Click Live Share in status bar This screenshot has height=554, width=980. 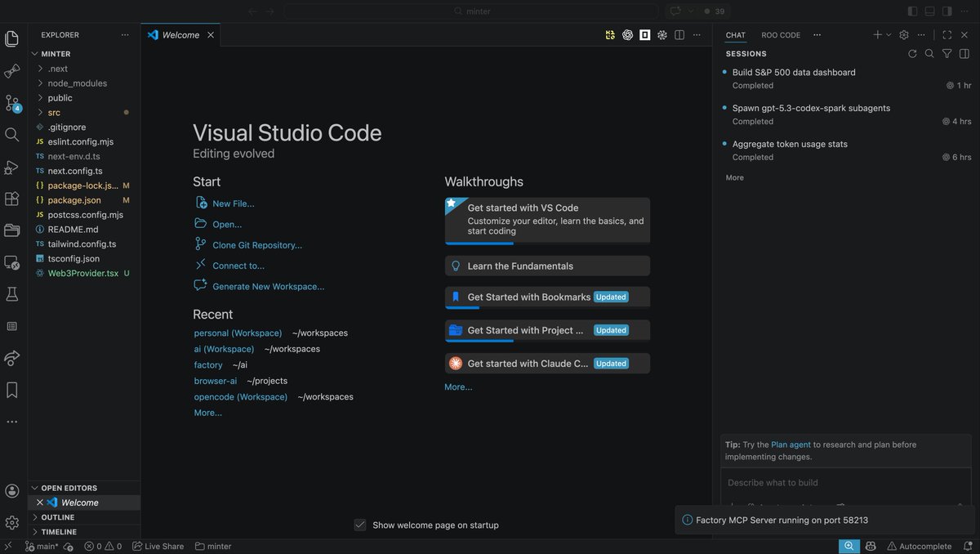pos(158,546)
